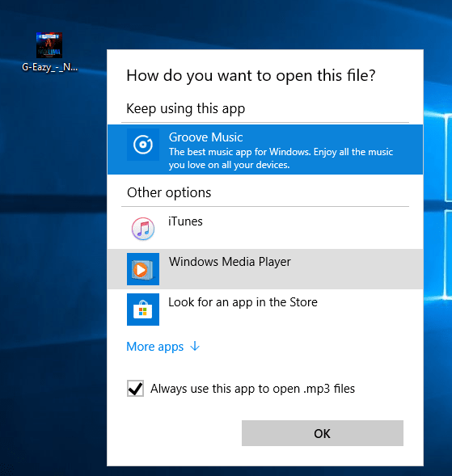Select the G-Eazy_-_N... file name label
The width and height of the screenshot is (452, 476).
coord(49,67)
